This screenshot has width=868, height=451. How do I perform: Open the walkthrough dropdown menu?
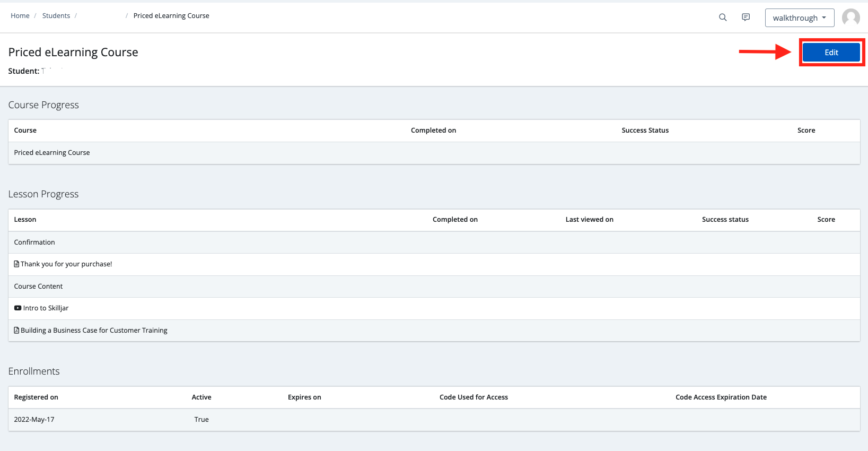(x=799, y=18)
